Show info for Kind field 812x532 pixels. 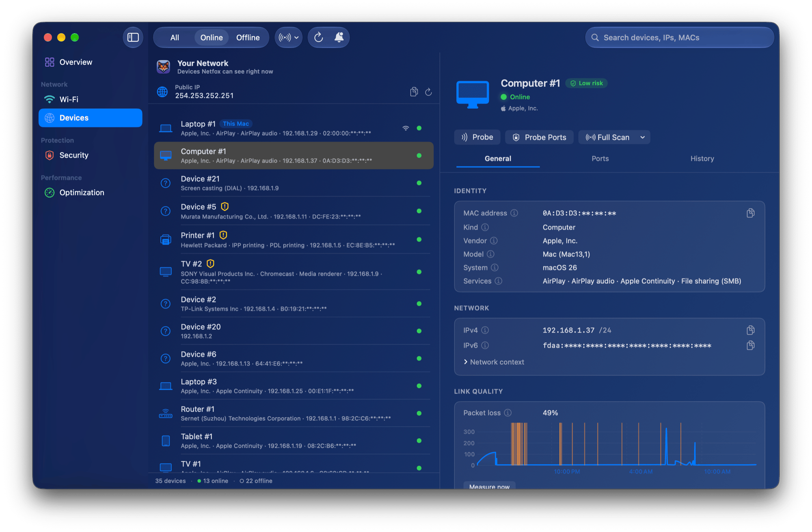point(485,227)
